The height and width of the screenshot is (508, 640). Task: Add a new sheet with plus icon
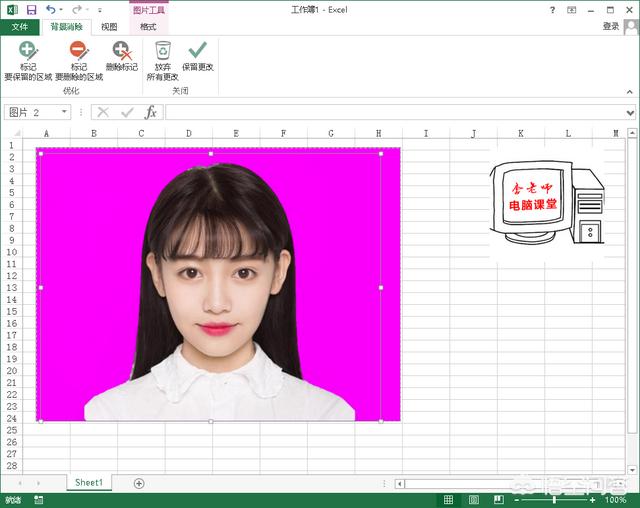click(x=139, y=483)
